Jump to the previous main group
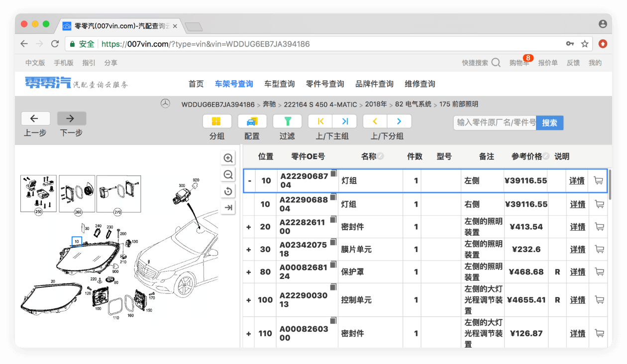 (x=320, y=121)
